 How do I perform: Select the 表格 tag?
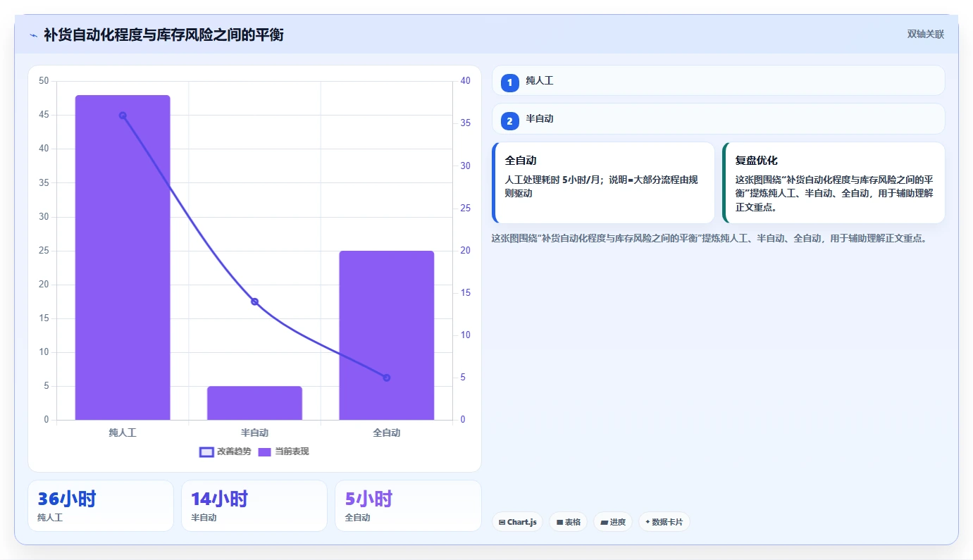coord(568,522)
